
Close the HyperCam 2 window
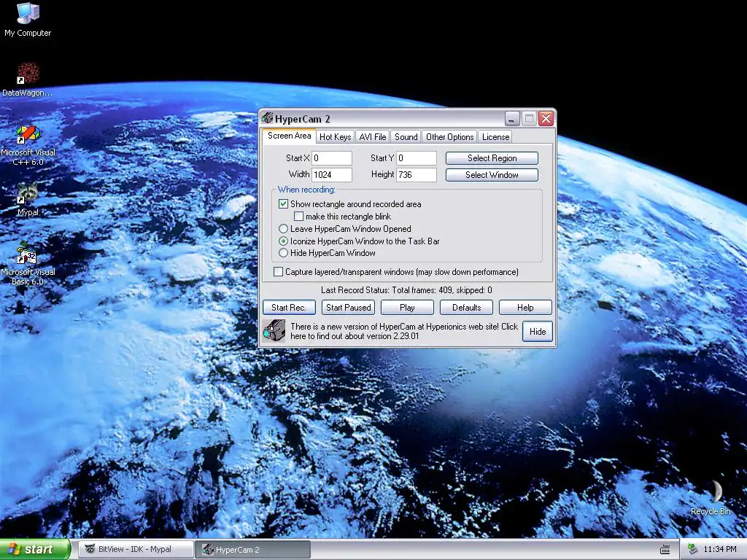coord(546,118)
